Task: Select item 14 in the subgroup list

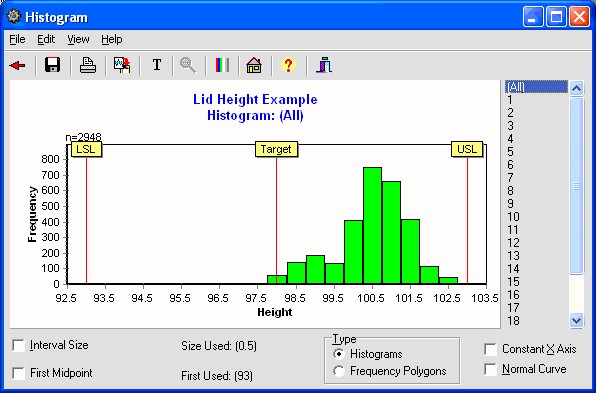Action: (536, 269)
